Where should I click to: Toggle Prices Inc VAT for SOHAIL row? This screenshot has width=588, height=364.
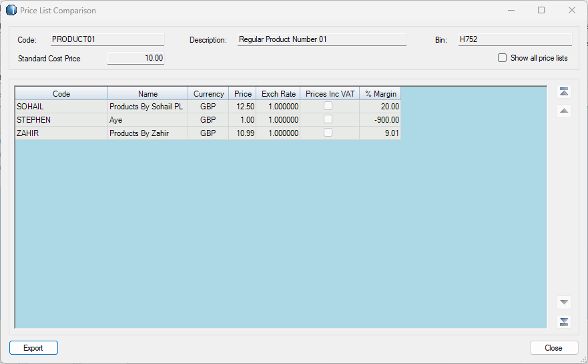coord(328,106)
